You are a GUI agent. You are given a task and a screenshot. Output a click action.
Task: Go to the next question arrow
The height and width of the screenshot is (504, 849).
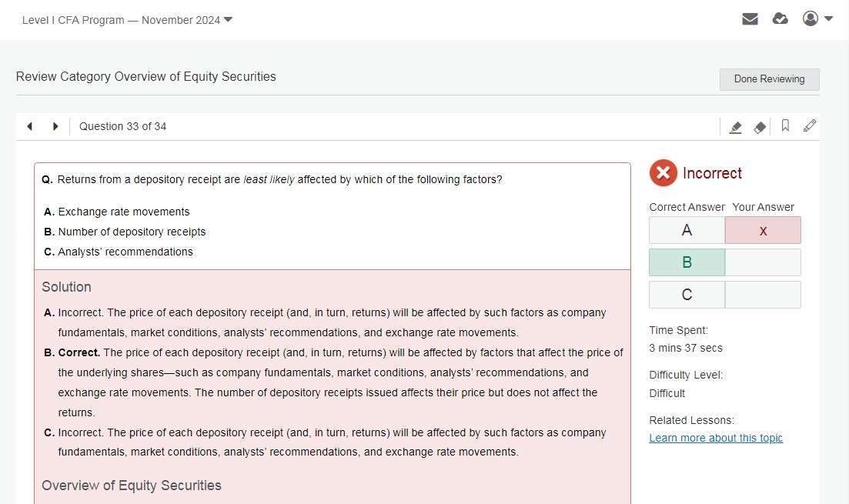point(55,126)
